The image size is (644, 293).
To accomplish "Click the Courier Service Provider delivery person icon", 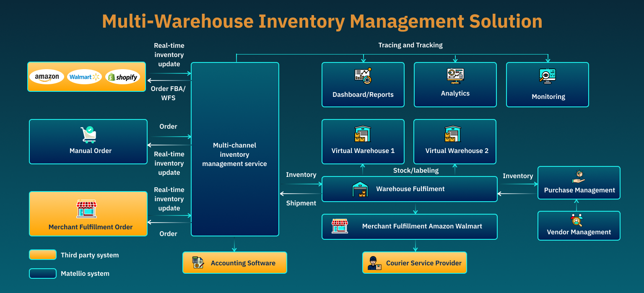I will point(374,263).
